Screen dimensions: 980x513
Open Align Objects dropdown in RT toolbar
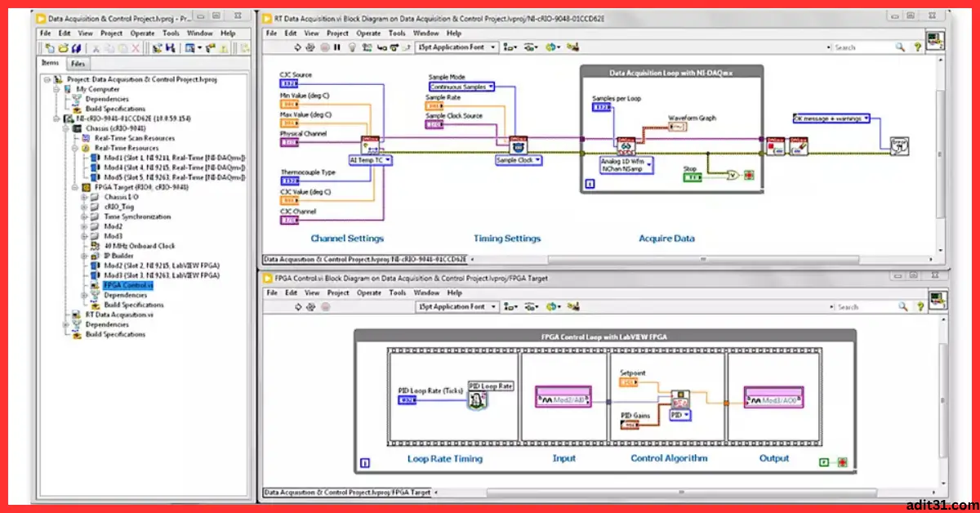(510, 47)
